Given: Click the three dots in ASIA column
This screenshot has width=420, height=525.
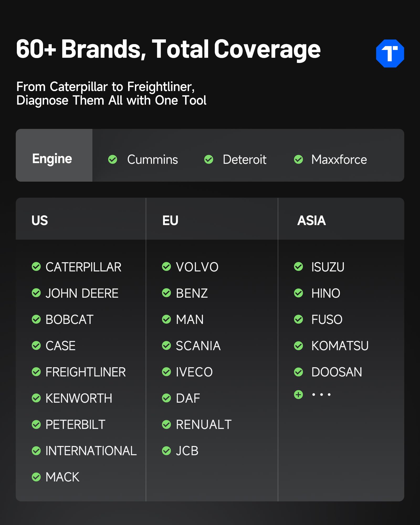Looking at the screenshot, I should (x=321, y=395).
